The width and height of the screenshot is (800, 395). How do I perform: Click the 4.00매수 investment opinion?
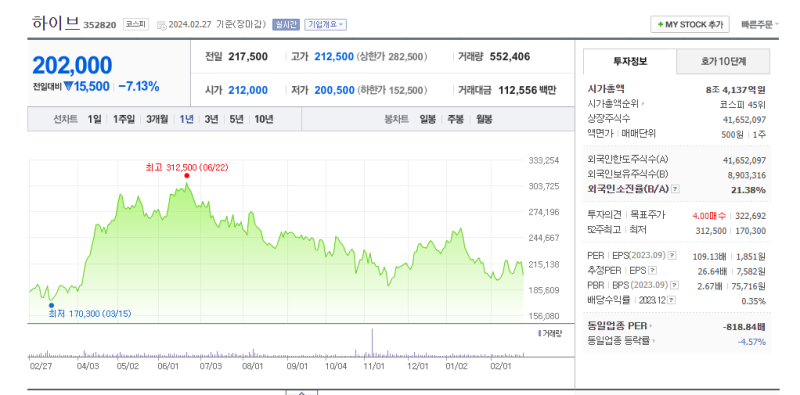(709, 216)
